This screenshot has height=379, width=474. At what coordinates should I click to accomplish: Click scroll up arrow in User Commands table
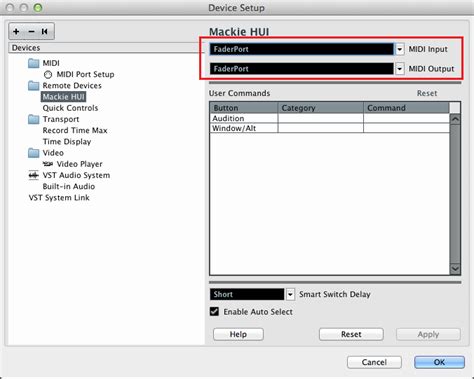coord(455,119)
